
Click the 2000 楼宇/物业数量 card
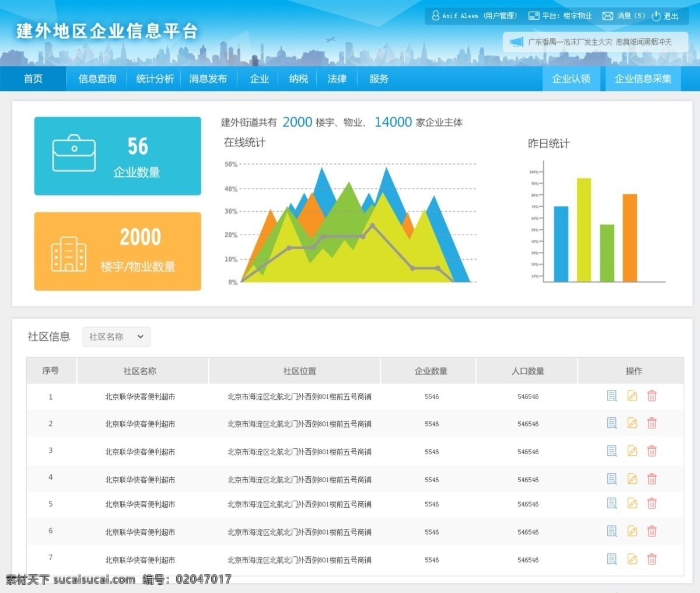118,251
